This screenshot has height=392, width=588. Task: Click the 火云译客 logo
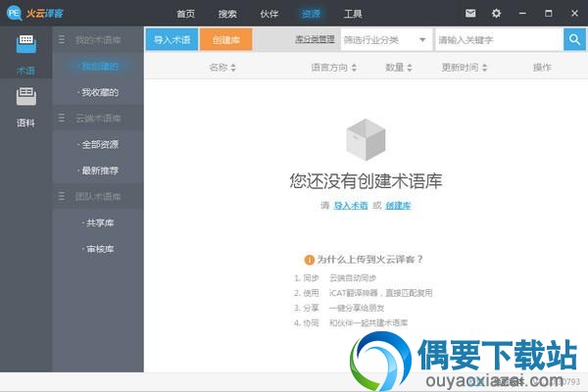35,14
